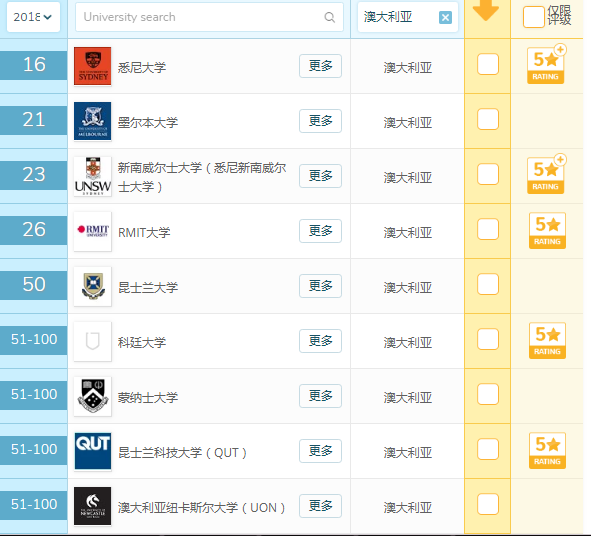Click the University of Melbourne logo
591x536 pixels.
[x=93, y=121]
